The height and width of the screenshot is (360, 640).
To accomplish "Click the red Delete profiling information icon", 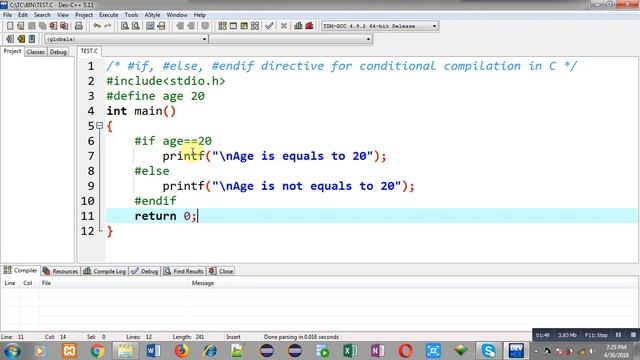I will [309, 26].
